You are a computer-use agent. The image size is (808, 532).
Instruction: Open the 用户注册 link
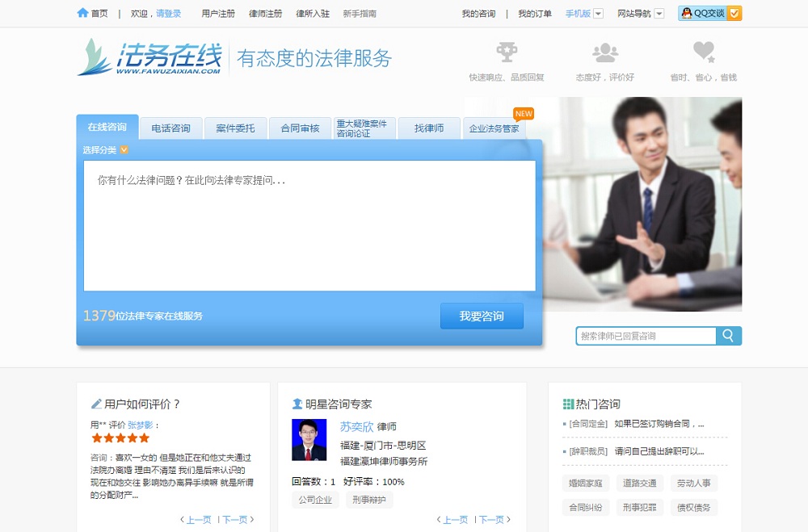pos(218,14)
